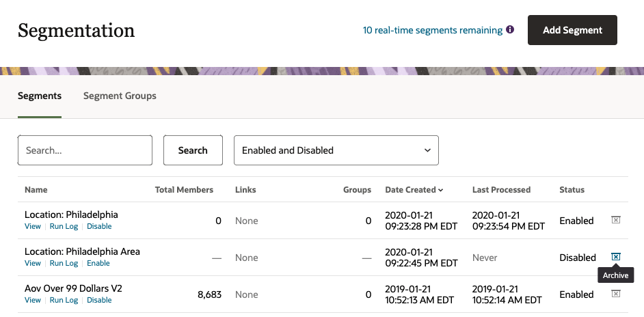Image resolution: width=644 pixels, height=317 pixels.
Task: Open Run Log for Aov Over 99 Dollars V2
Action: (x=64, y=301)
